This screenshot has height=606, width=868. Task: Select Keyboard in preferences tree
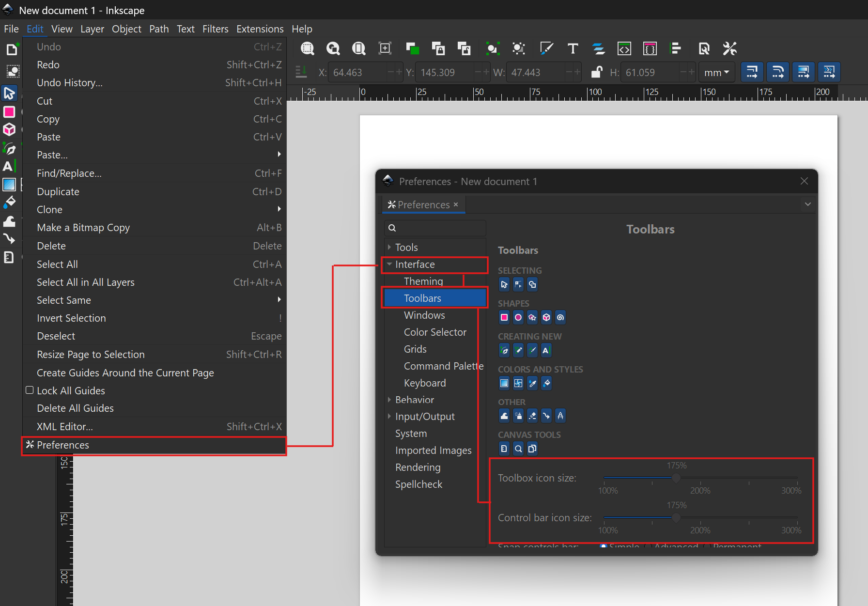[x=425, y=383]
